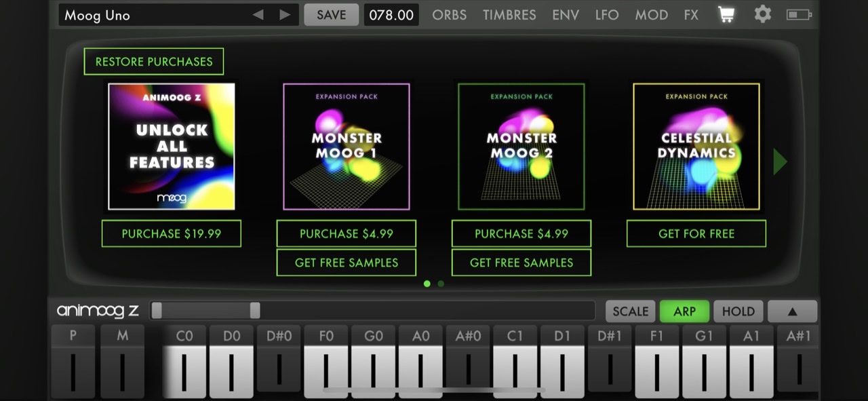Image resolution: width=868 pixels, height=401 pixels.
Task: Purchase full unlock for $19.99
Action: [172, 233]
